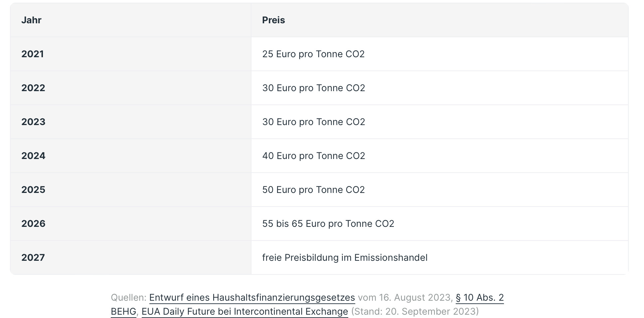Select the 2022 year cell
This screenshot has width=644, height=318.
33,88
